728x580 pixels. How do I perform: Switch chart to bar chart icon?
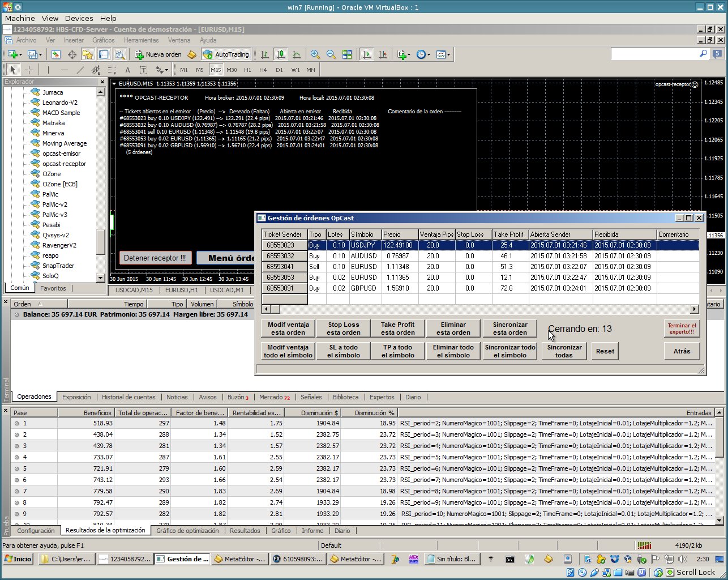[x=264, y=54]
